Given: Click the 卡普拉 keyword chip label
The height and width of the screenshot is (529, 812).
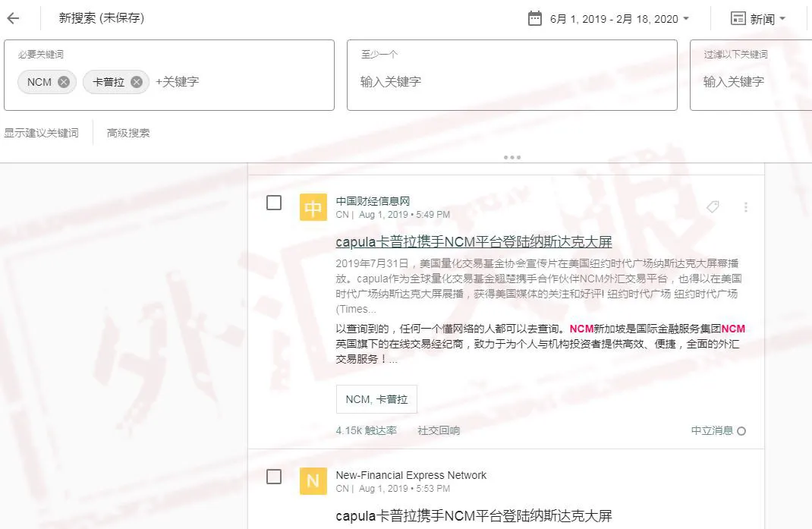Looking at the screenshot, I should click(109, 82).
